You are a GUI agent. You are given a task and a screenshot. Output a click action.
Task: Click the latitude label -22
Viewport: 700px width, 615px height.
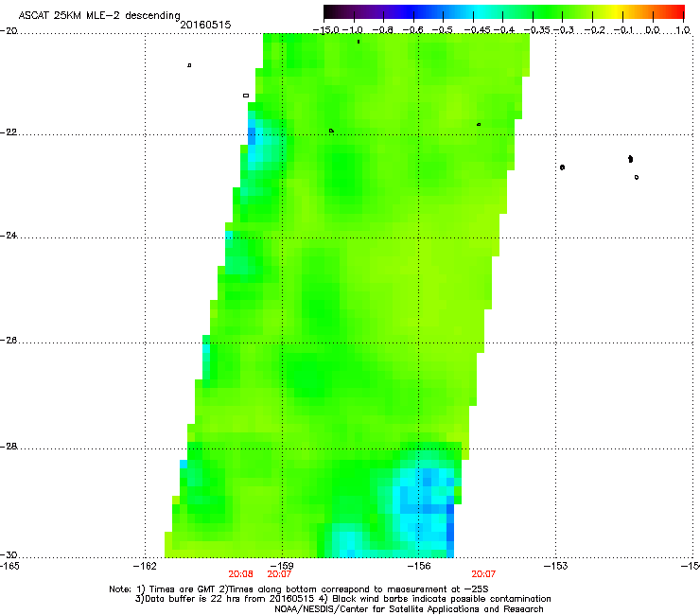[x=9, y=132]
